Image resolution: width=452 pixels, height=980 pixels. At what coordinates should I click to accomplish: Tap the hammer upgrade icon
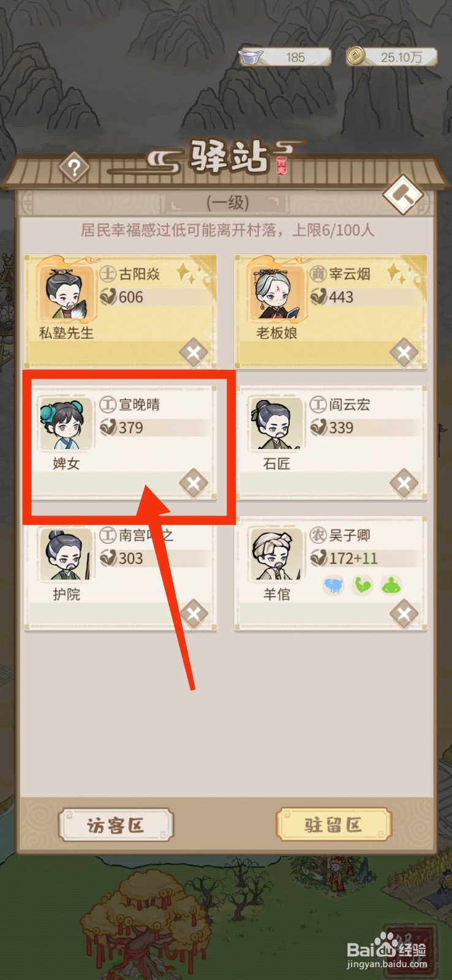pyautogui.click(x=404, y=194)
